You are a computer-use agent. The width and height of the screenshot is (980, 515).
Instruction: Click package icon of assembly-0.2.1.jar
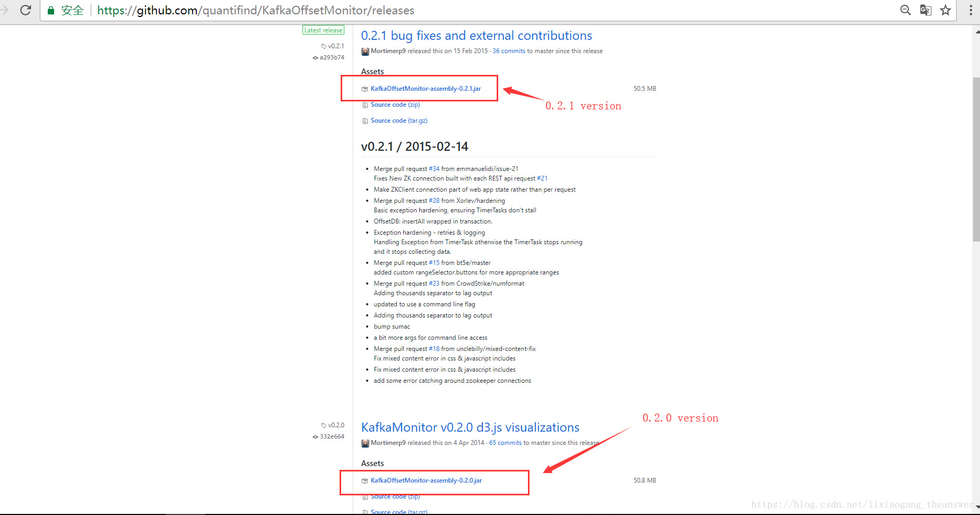click(365, 89)
